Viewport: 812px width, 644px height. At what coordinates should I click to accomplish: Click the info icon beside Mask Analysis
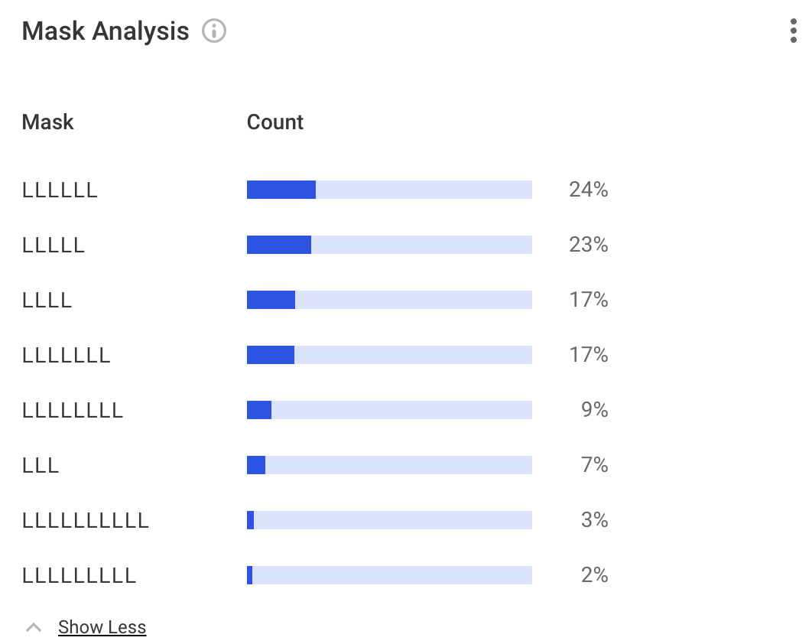coord(214,31)
